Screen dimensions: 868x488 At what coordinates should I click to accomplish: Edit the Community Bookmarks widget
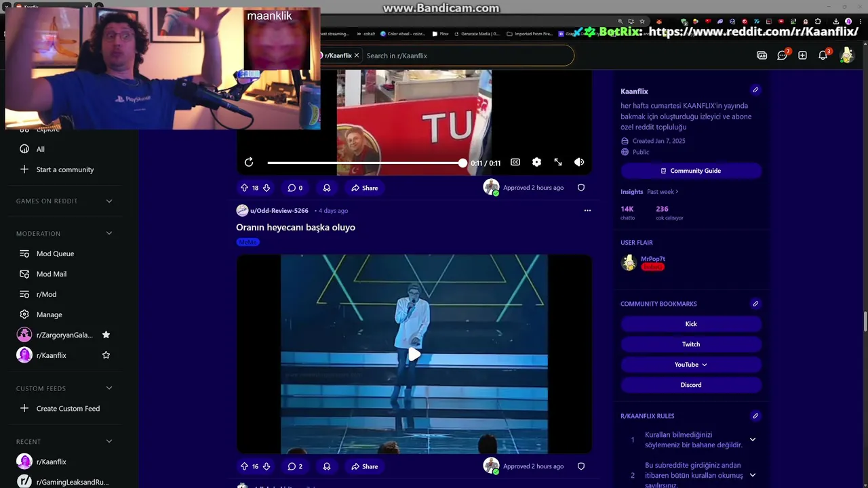click(755, 304)
